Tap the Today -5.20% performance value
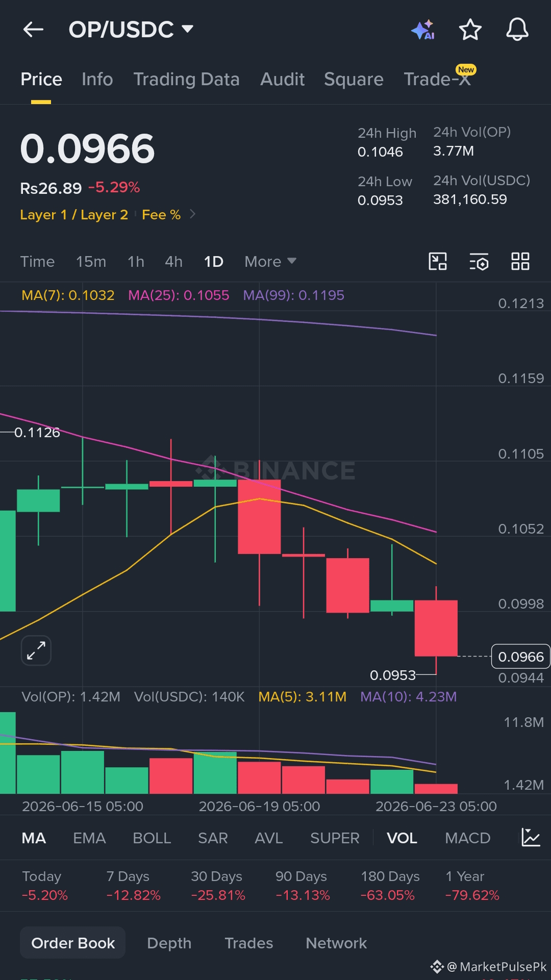This screenshot has width=551, height=980. (45, 895)
